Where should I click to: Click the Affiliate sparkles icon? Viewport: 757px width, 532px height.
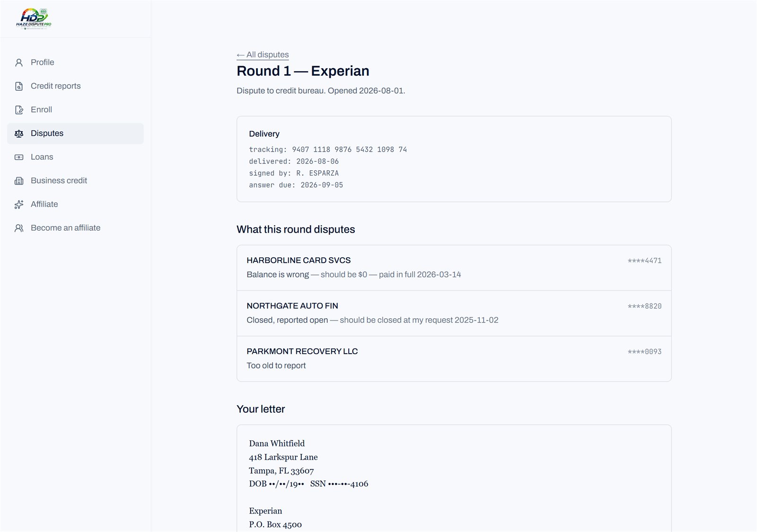[x=19, y=204]
